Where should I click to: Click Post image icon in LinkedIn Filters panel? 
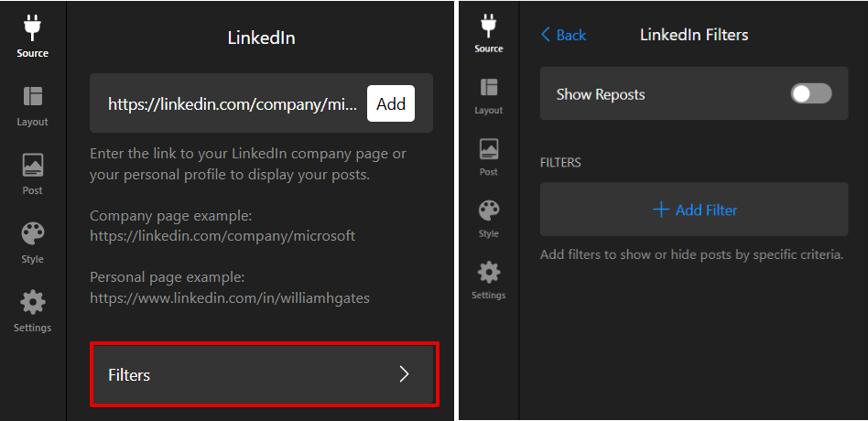(488, 149)
